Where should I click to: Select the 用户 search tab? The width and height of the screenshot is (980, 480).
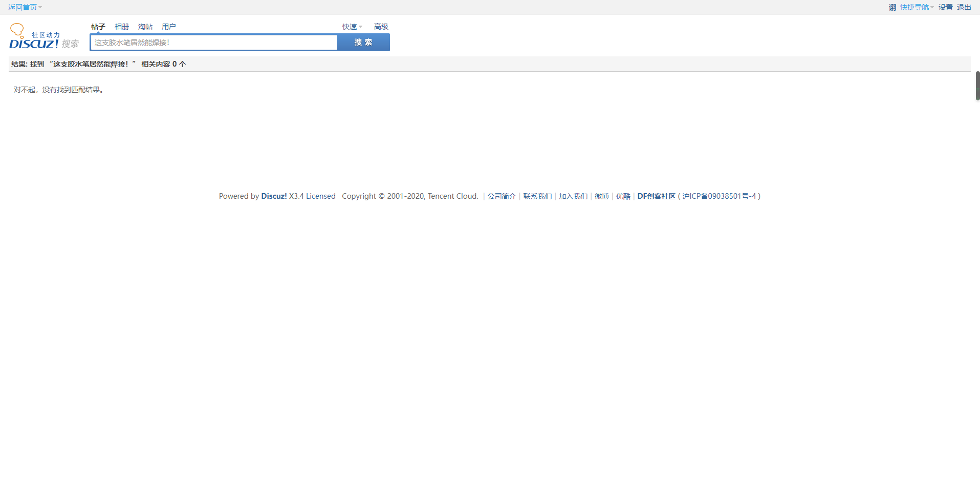point(169,27)
